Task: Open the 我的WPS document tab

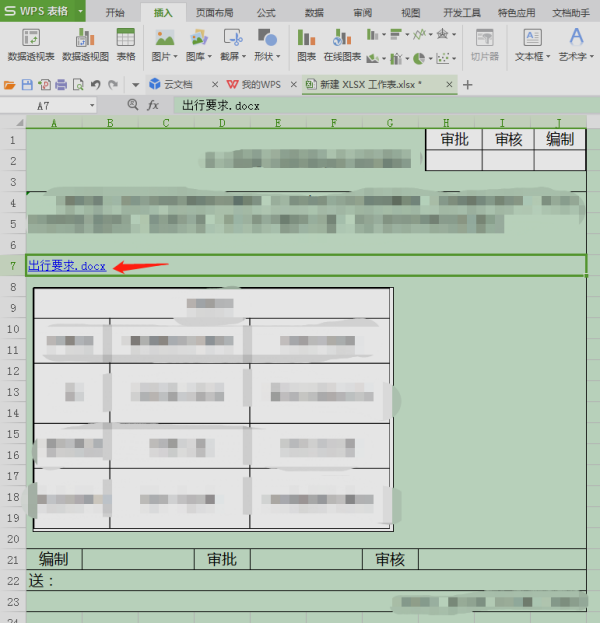Action: pos(257,85)
